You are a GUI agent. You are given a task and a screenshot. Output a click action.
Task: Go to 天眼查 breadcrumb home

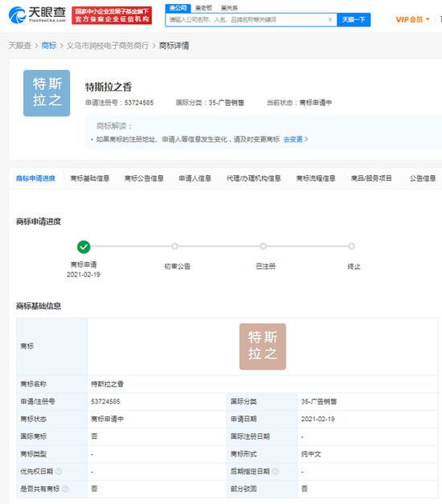(19, 46)
